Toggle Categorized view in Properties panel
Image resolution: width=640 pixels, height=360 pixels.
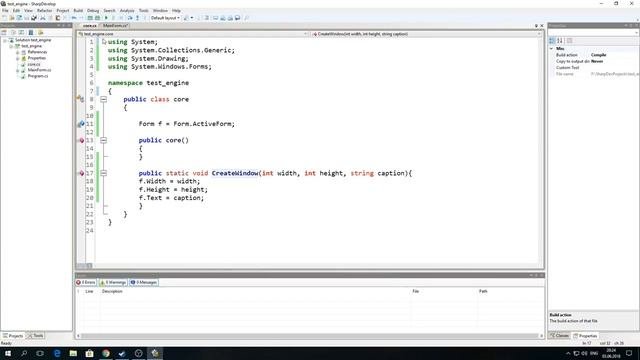pos(552,40)
